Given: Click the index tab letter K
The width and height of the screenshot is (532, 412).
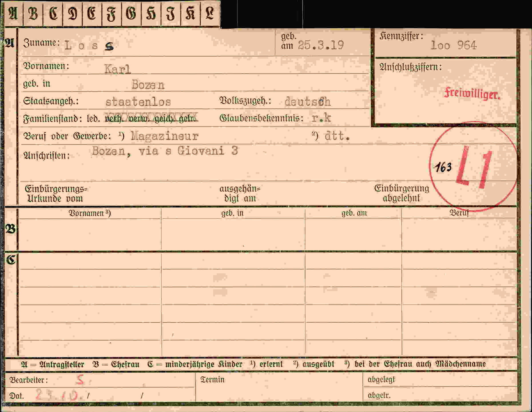Looking at the screenshot, I should click(x=190, y=13).
